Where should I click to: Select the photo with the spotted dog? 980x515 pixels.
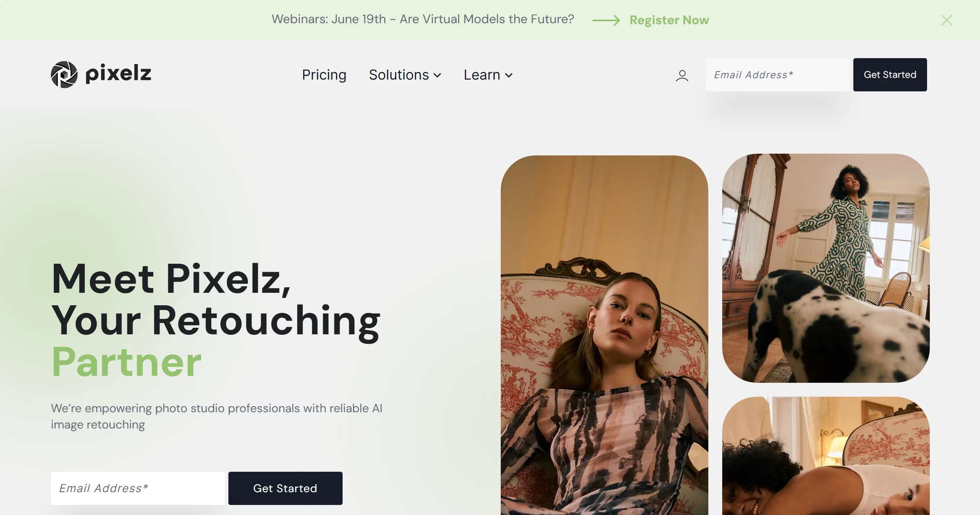[x=826, y=268]
